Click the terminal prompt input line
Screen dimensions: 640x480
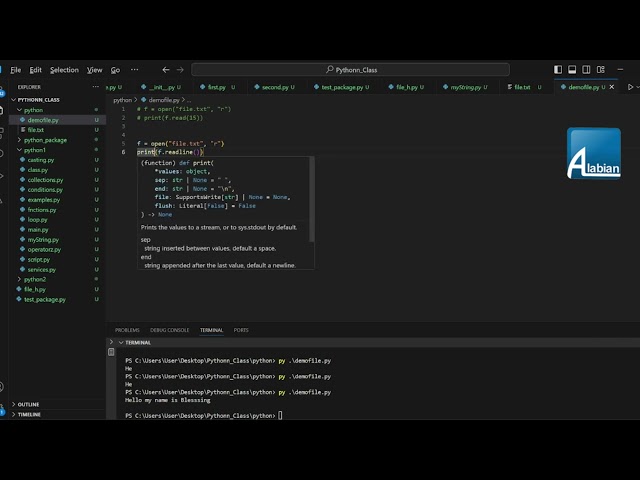click(203, 416)
